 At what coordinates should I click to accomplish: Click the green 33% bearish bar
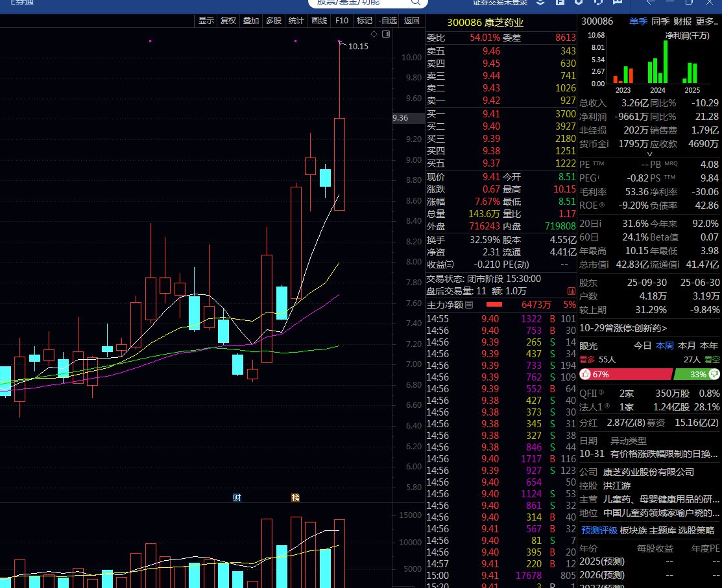click(696, 374)
